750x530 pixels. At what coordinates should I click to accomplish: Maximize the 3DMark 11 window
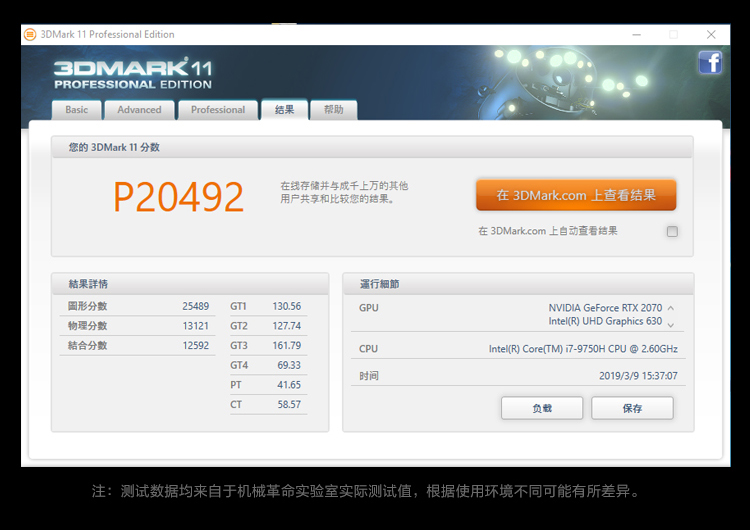pos(673,34)
